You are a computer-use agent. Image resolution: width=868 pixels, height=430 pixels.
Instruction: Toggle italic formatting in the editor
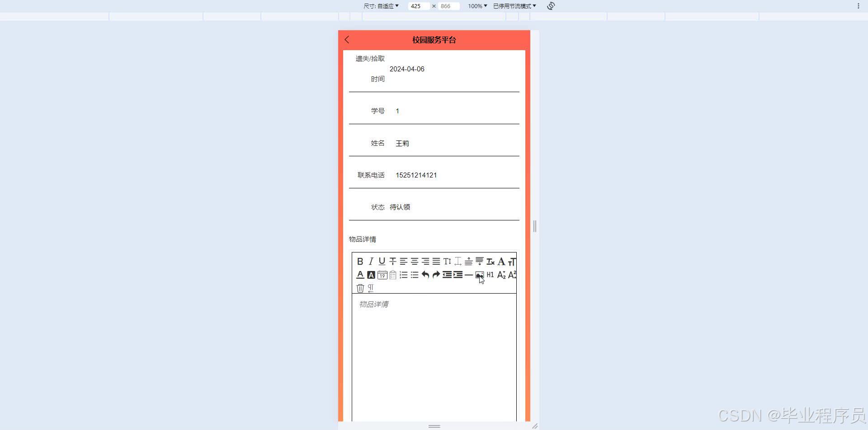coord(371,262)
